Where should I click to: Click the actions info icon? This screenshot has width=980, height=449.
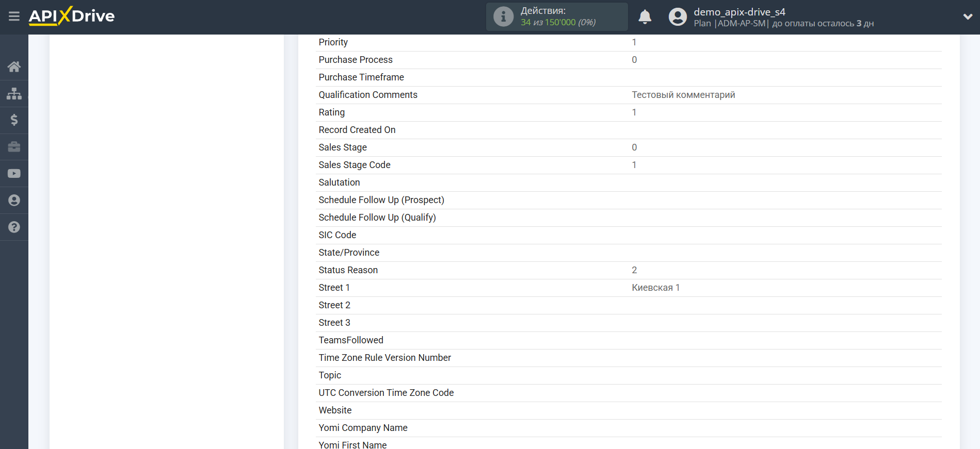(503, 16)
